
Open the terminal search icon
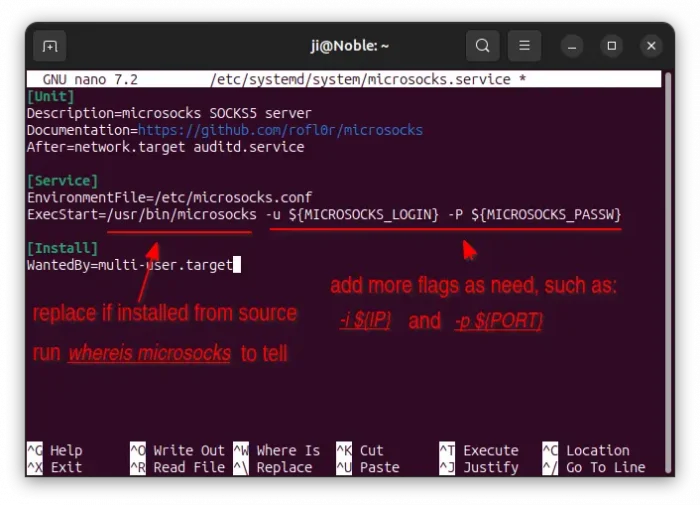tap(482, 46)
